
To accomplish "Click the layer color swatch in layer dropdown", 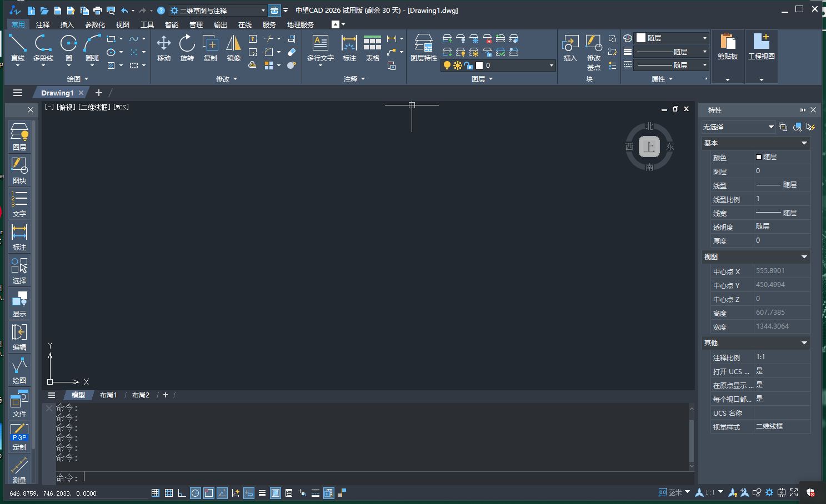I will (x=479, y=65).
